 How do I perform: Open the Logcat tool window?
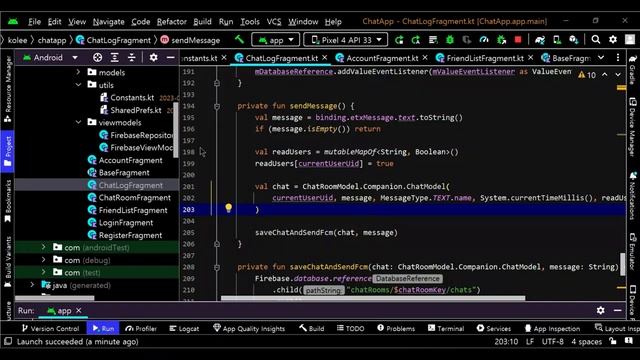[184, 328]
